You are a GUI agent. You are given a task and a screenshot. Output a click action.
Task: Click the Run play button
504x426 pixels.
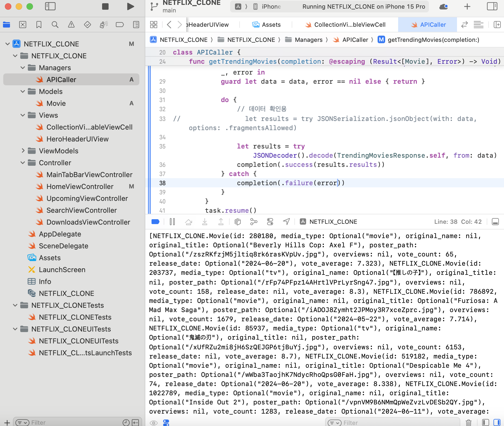(130, 6)
